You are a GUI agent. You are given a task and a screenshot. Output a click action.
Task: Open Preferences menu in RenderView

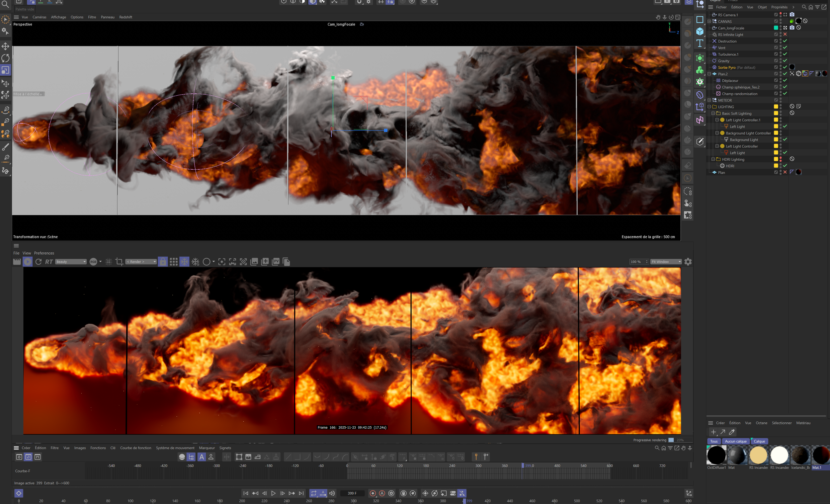pyautogui.click(x=44, y=253)
